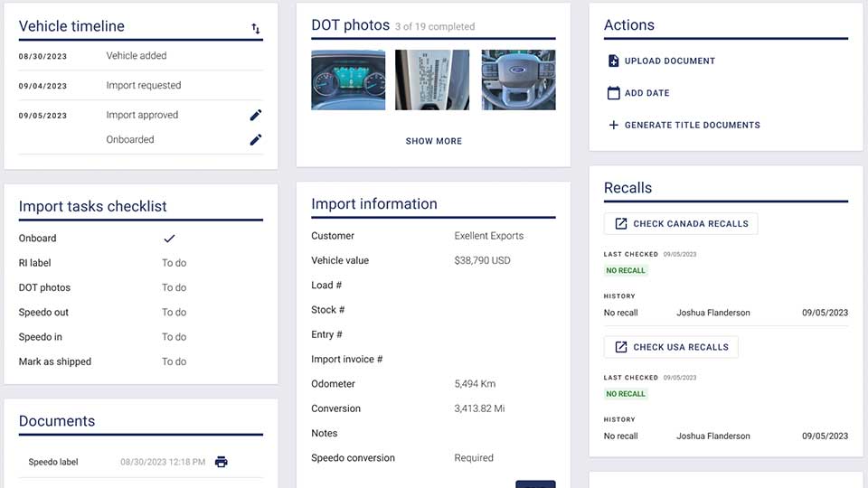Click the 09/05/2023 timeline date

42,116
